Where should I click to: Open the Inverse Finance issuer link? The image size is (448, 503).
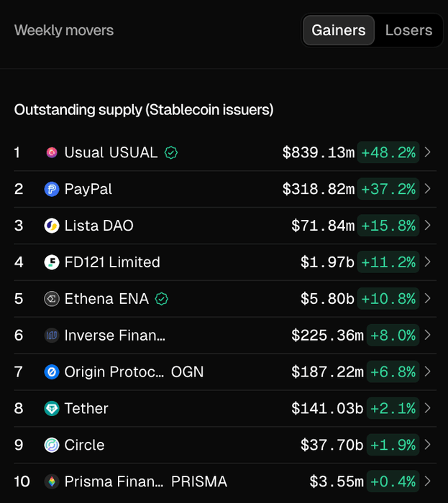point(115,336)
